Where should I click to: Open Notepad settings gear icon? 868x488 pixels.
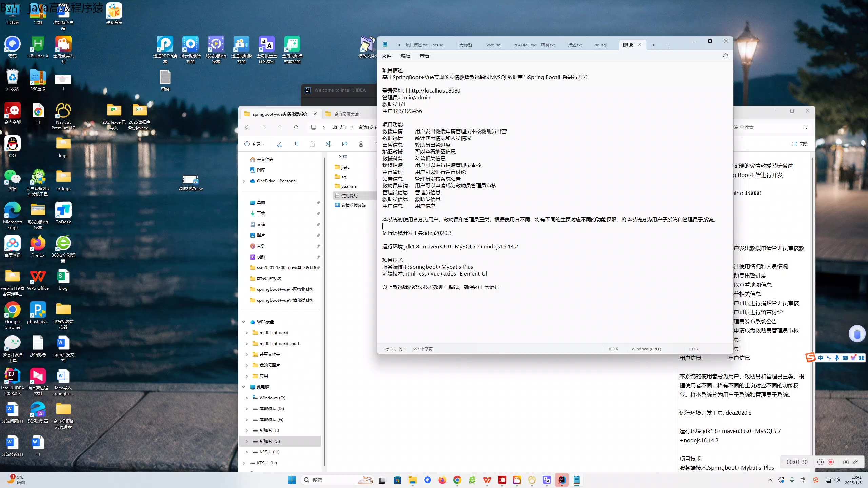pos(725,56)
